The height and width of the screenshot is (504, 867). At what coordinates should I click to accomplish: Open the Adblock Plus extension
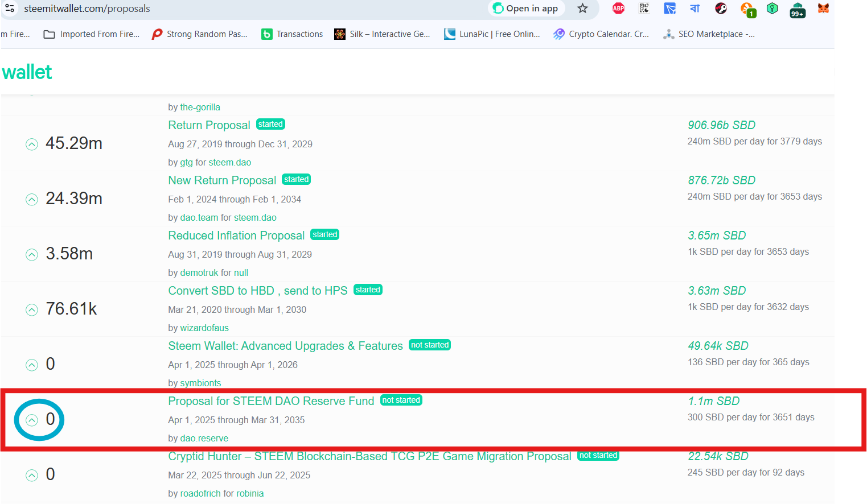tap(618, 9)
